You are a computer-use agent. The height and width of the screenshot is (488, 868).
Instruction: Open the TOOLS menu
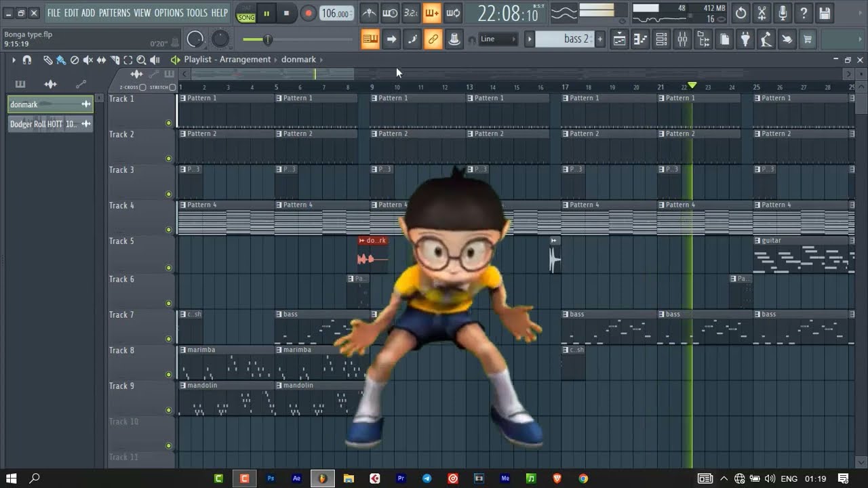point(197,13)
